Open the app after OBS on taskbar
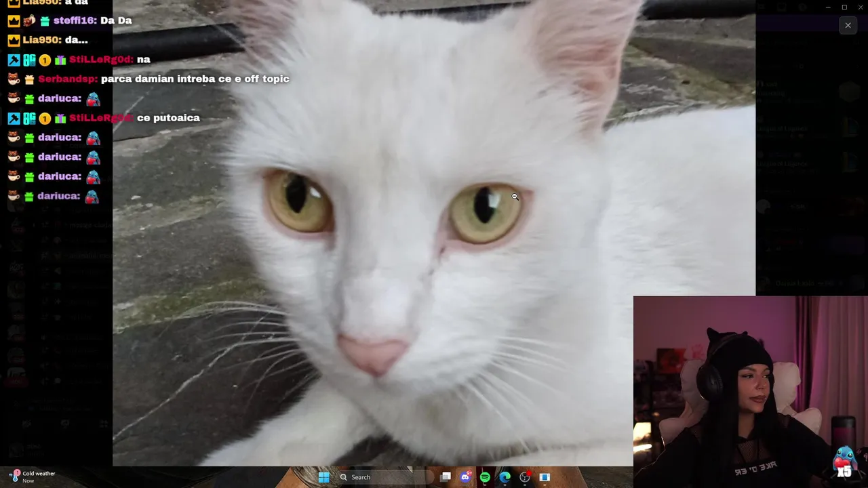Screen dimensions: 868x488 (x=545, y=477)
